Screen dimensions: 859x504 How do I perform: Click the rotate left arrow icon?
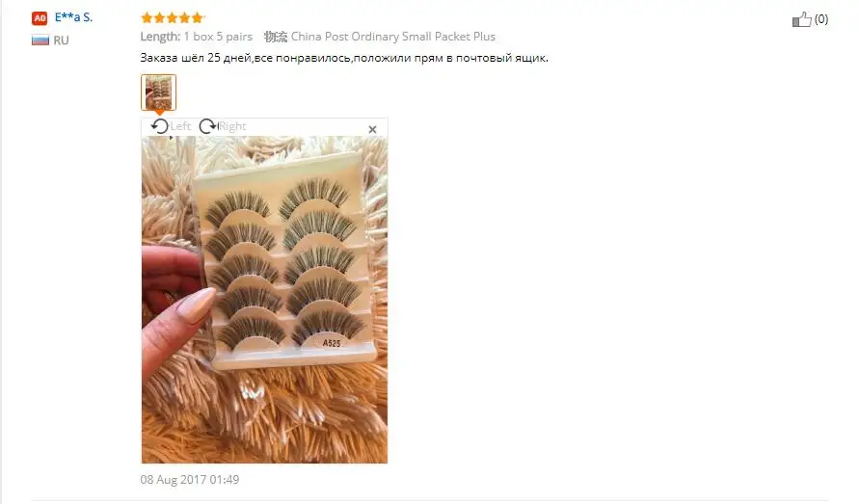pos(159,126)
